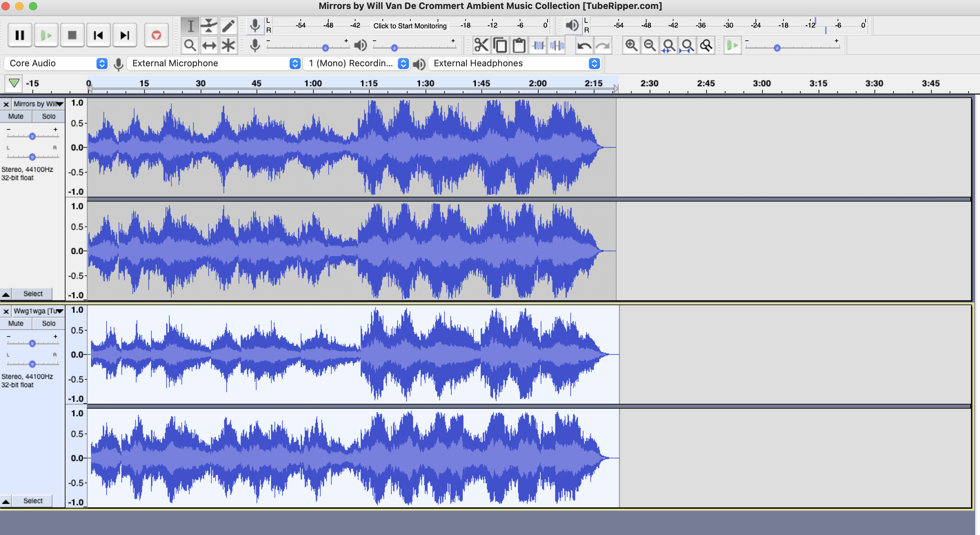Viewport: 980px width, 535px height.
Task: Cut the selected audio
Action: click(x=481, y=45)
